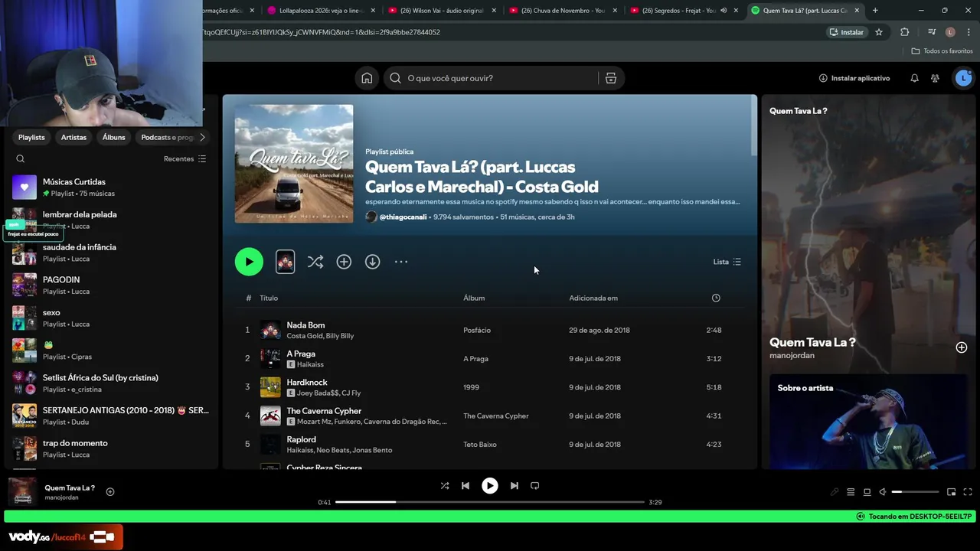Click 'Instalar aplicativo' link
Screen dimensions: 980x551
pos(854,78)
